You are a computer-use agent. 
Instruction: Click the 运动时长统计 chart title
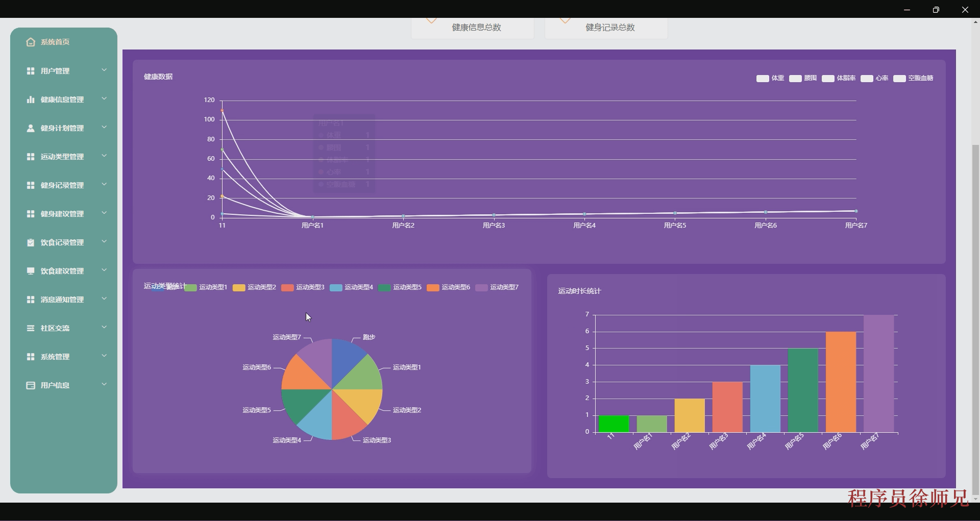coord(579,291)
